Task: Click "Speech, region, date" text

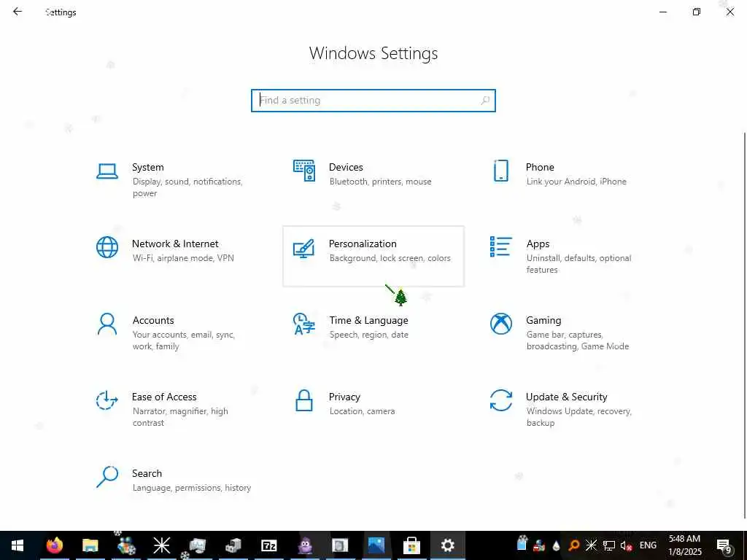Action: click(368, 335)
